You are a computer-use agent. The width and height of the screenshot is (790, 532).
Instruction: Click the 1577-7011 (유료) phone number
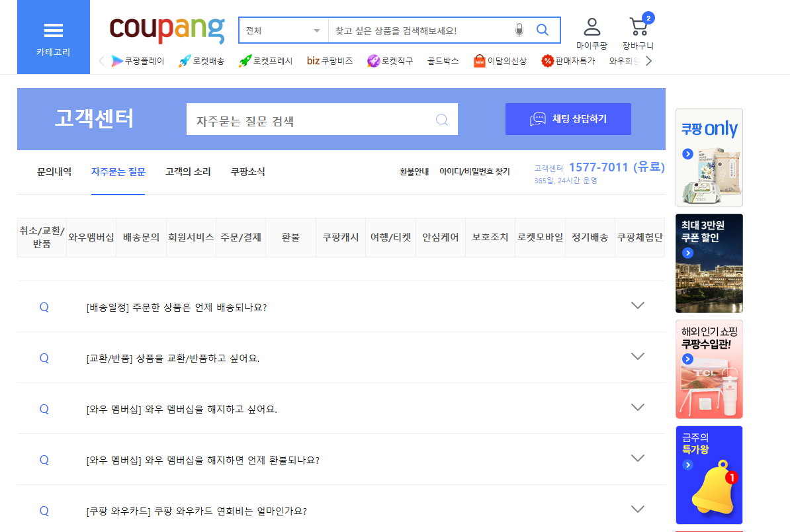617,167
